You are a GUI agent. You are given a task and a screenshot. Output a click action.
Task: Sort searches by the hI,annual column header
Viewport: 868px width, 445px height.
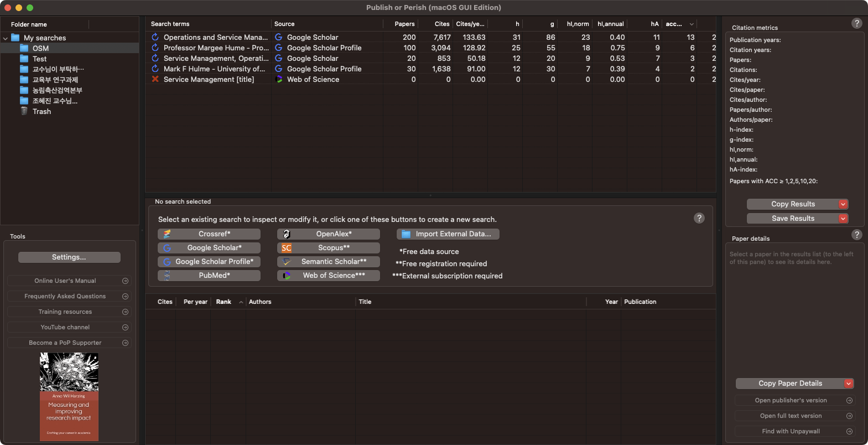coord(610,24)
